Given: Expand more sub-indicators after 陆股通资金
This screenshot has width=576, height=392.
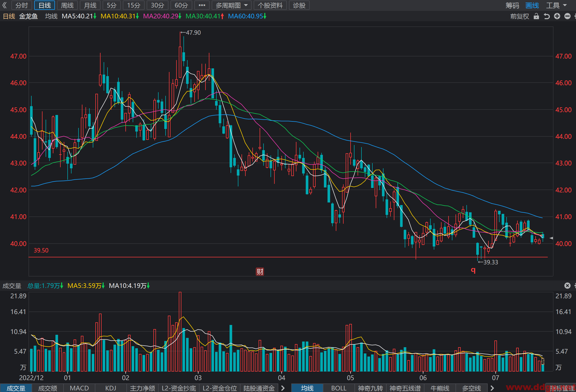Looking at the screenshot, I should coord(283,388).
